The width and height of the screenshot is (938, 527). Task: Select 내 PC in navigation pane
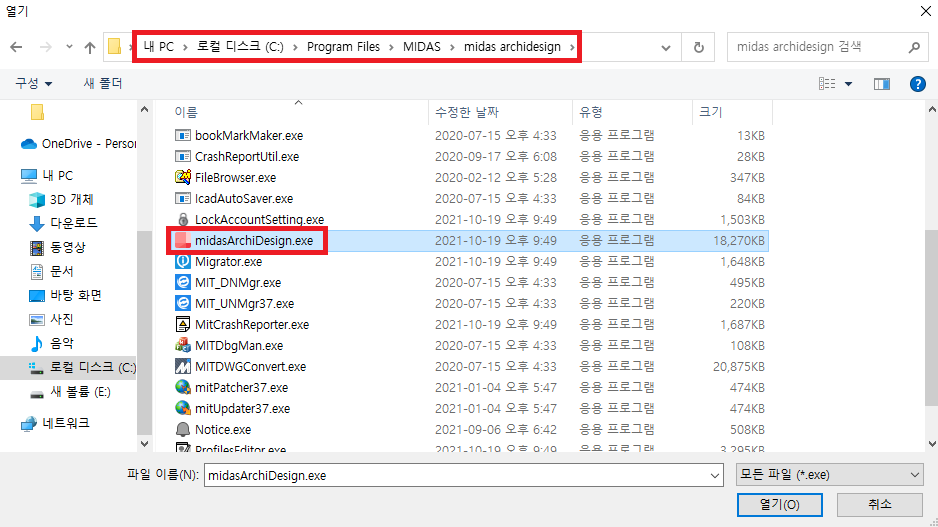[47, 175]
